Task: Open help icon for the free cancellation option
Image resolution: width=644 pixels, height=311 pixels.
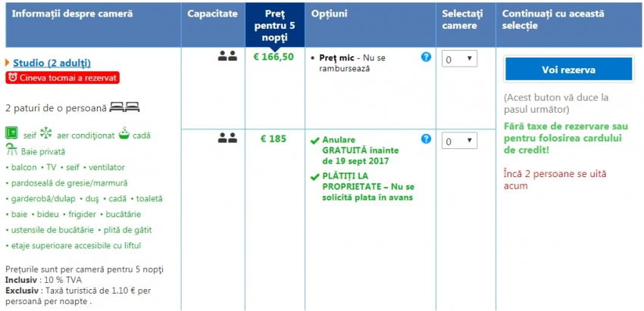Action: coord(426,139)
